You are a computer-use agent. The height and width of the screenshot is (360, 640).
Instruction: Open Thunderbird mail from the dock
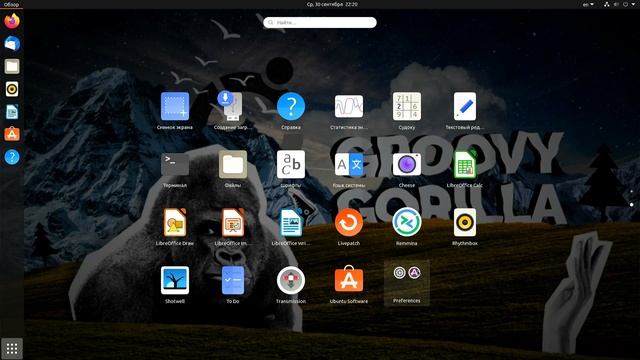12,43
